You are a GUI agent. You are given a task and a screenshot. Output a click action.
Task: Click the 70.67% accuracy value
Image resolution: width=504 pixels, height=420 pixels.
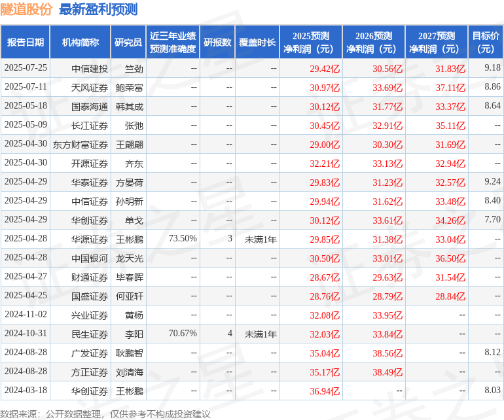[183, 333]
